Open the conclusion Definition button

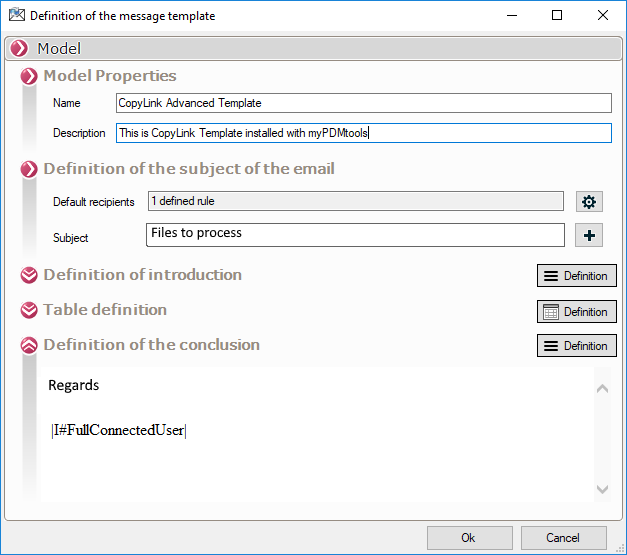pyautogui.click(x=576, y=346)
